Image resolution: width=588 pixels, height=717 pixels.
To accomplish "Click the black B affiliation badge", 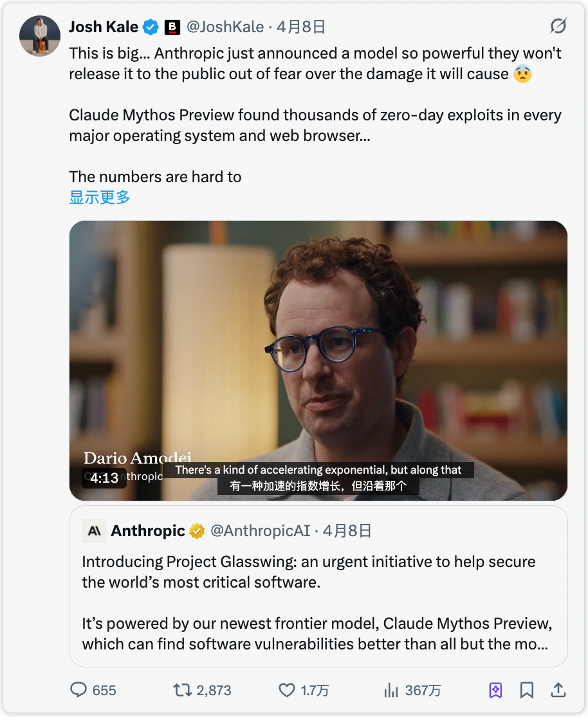I will (x=172, y=27).
